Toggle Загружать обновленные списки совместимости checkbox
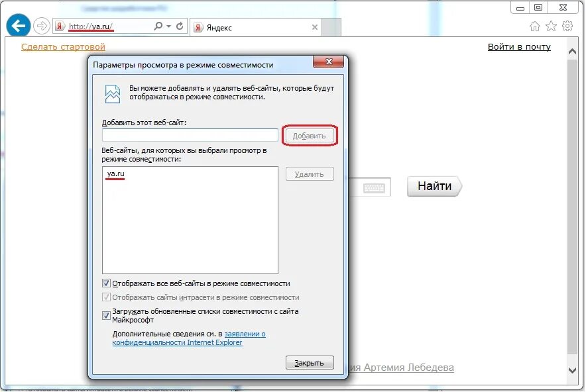Screen dimensions: 586x392 tap(107, 315)
